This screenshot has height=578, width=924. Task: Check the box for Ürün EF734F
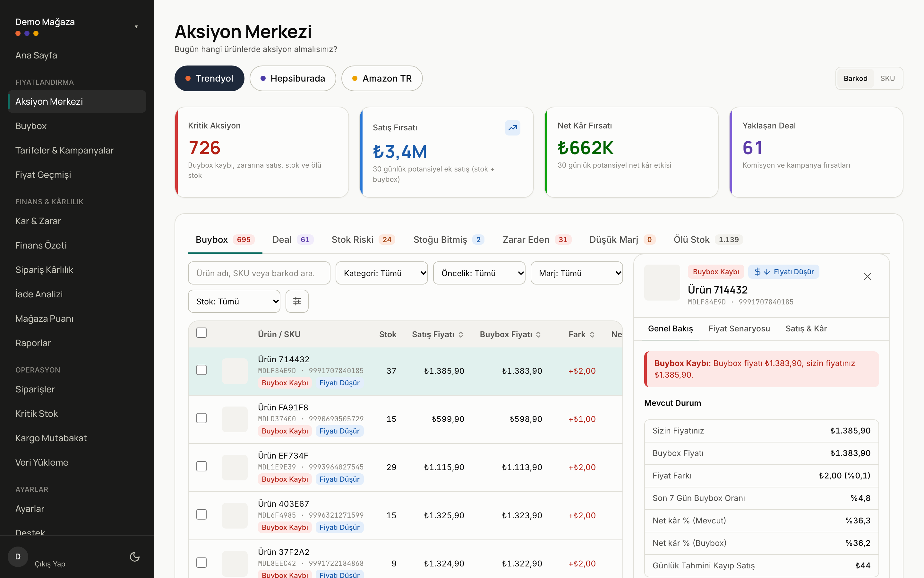click(x=201, y=466)
